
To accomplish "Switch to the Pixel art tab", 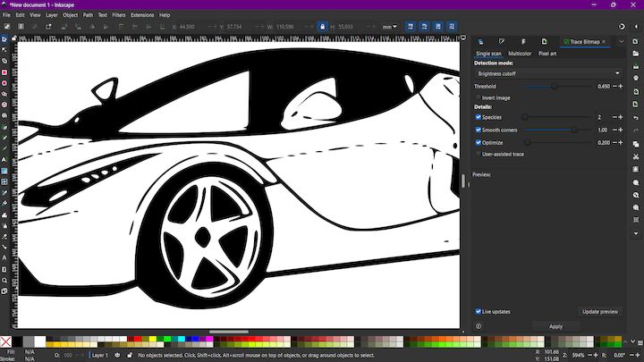I will click(x=547, y=54).
